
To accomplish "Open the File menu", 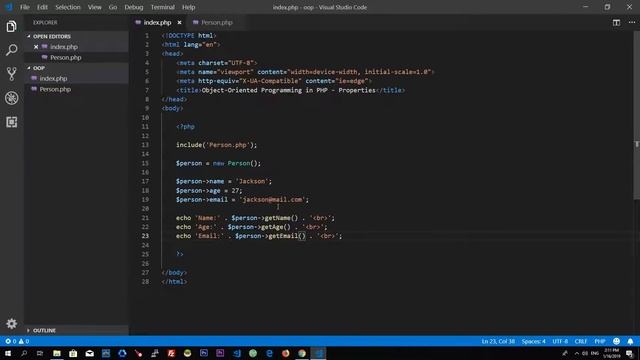I will [x=25, y=7].
